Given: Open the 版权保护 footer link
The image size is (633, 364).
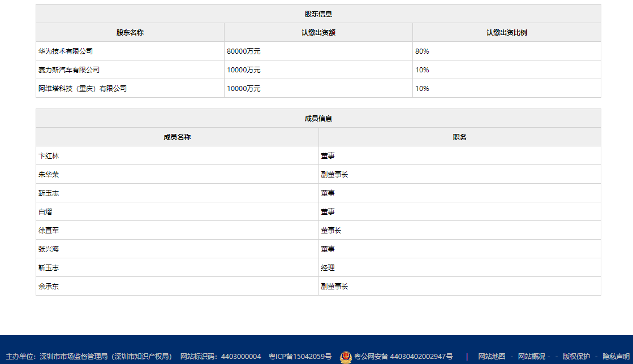Looking at the screenshot, I should tap(576, 357).
